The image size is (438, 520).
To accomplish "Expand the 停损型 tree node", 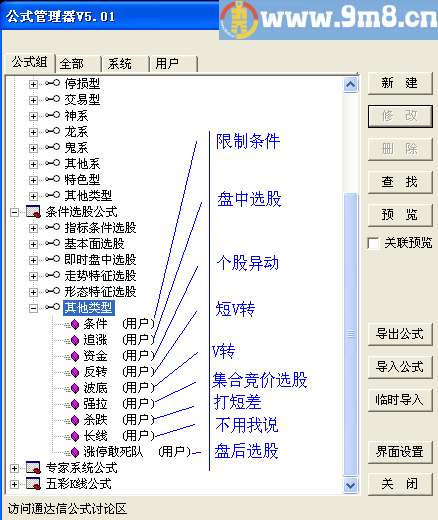I will 33,84.
